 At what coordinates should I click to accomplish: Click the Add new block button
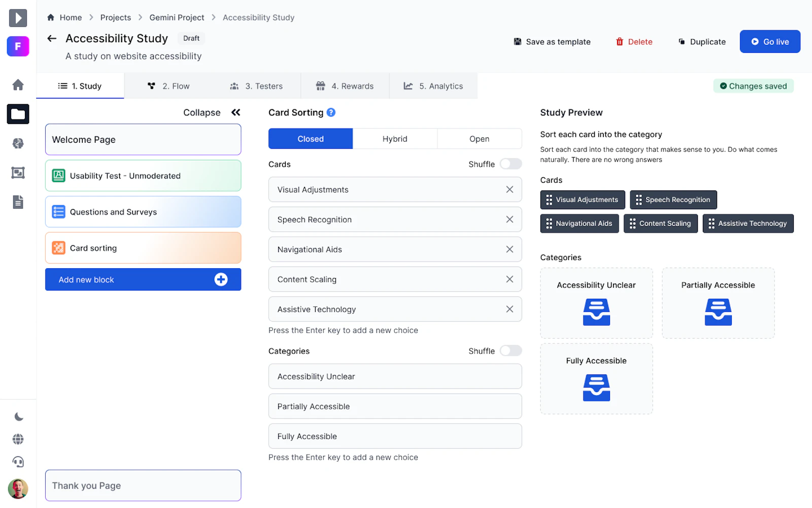pos(143,279)
